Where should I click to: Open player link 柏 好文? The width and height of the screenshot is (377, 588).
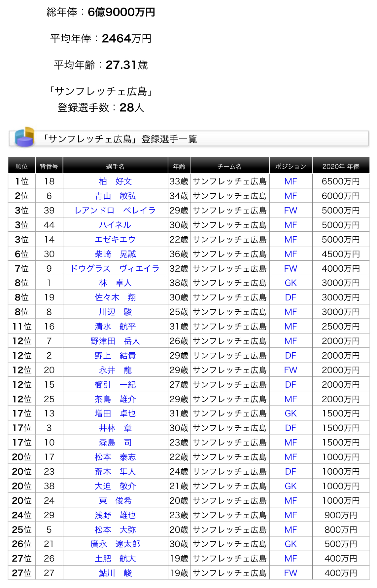tap(115, 181)
